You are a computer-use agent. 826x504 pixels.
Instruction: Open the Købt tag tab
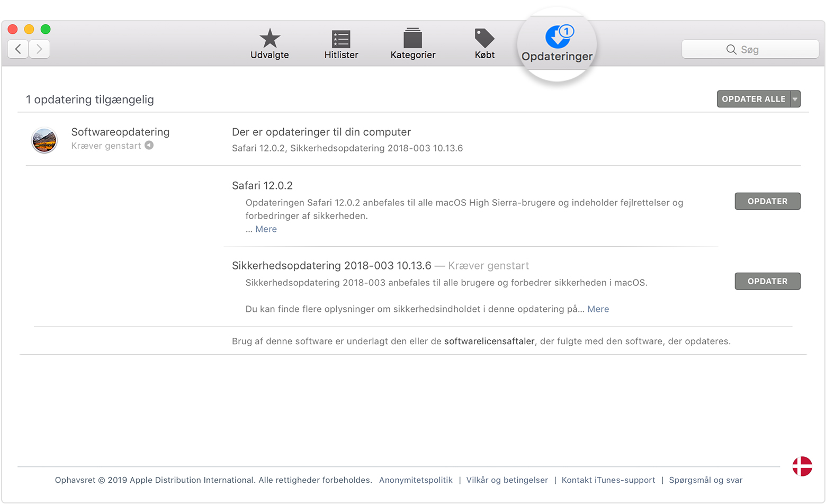pyautogui.click(x=484, y=43)
